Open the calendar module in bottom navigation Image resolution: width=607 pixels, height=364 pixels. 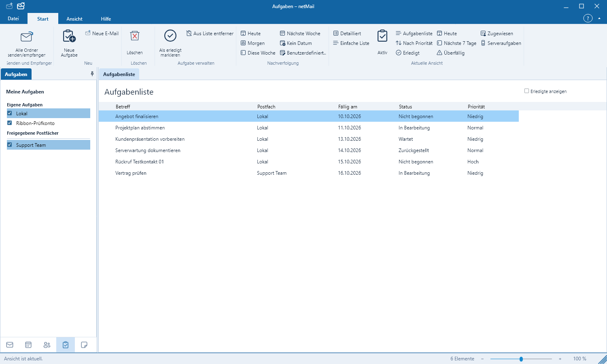(x=28, y=345)
